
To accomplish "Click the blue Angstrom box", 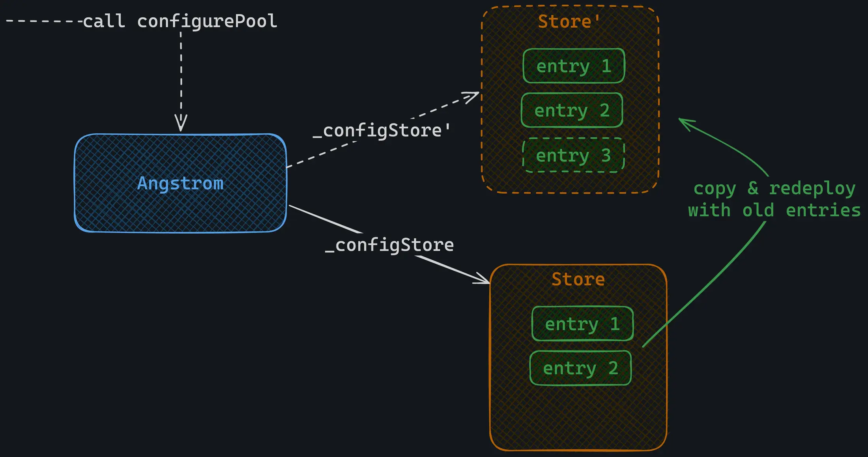I will click(180, 183).
